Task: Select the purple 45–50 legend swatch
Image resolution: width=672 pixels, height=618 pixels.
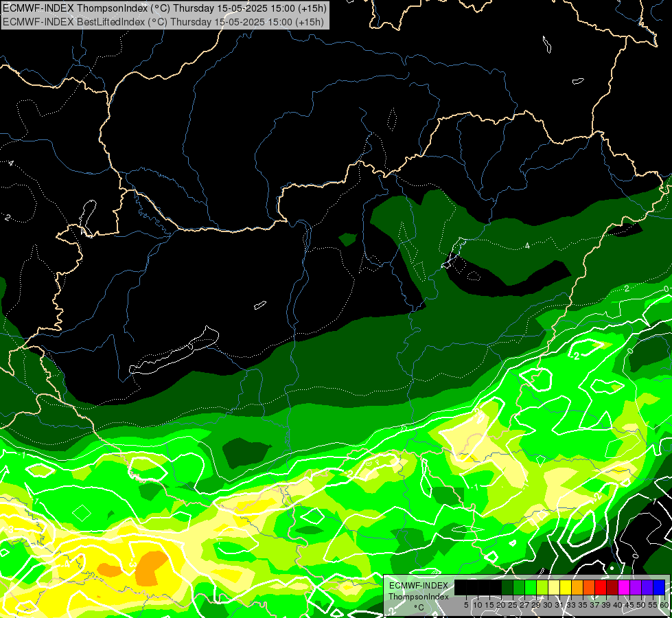Action: point(636,587)
